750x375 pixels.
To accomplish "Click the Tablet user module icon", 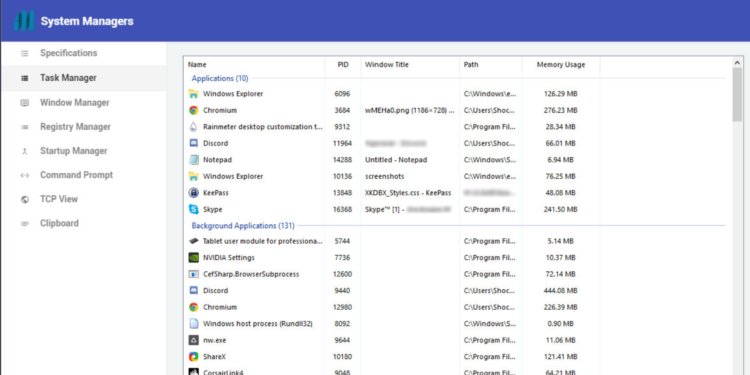I will pos(193,241).
